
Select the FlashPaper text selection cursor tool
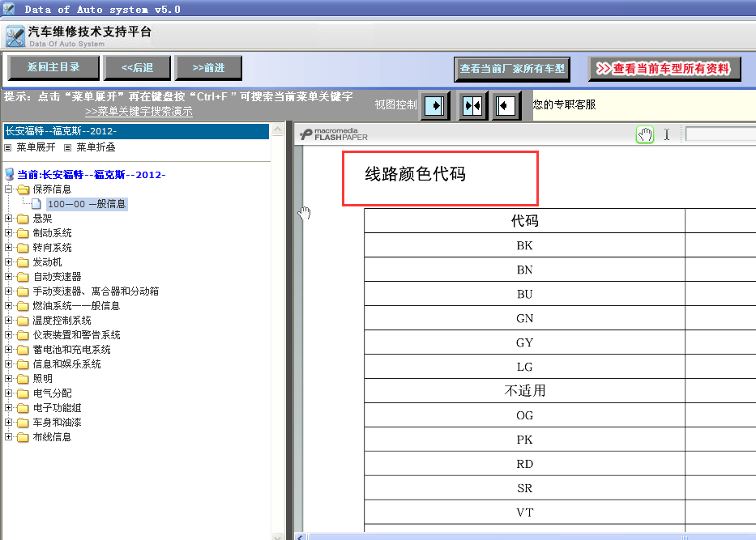[x=667, y=134]
